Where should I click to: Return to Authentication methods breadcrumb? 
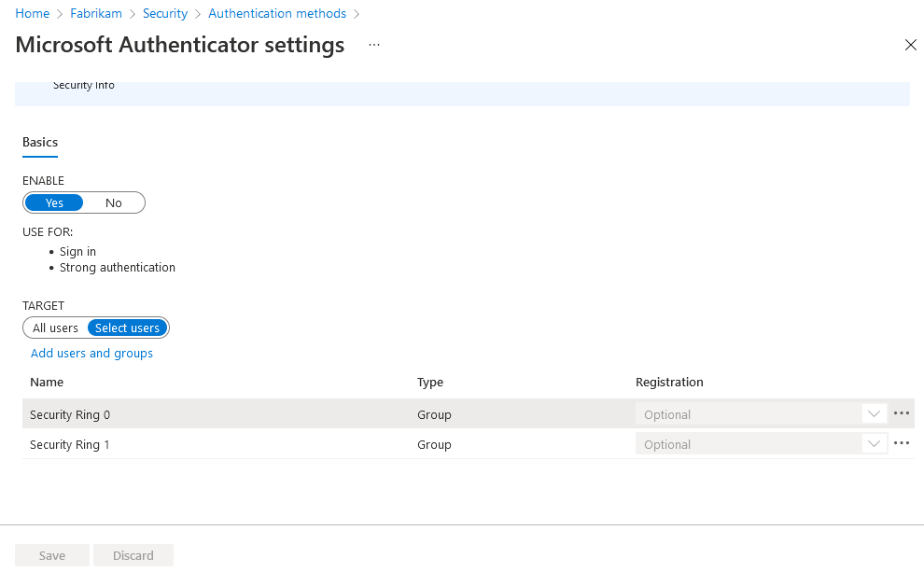tap(277, 14)
